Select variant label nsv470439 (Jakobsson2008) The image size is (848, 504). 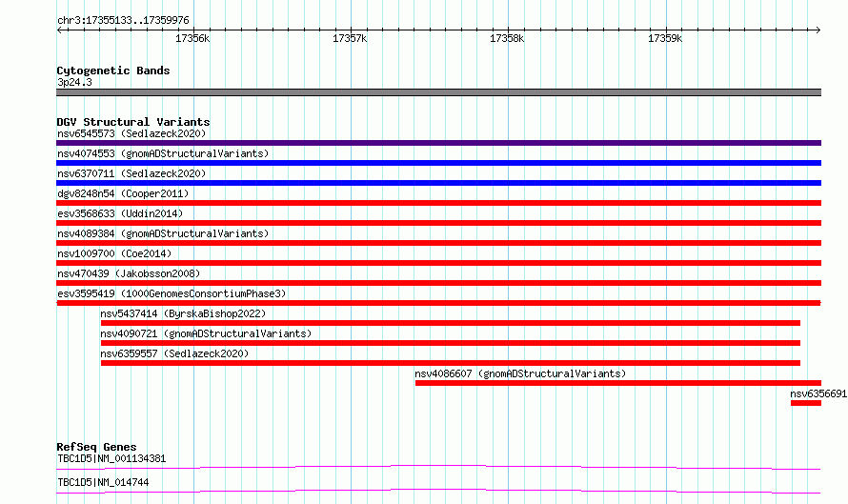pos(129,273)
